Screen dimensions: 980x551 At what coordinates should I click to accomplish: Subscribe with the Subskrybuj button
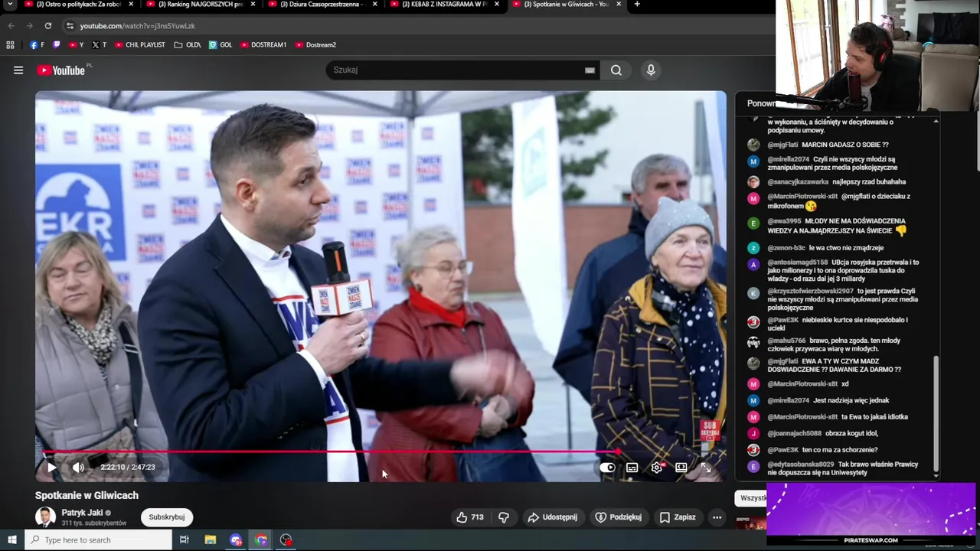[x=167, y=517]
